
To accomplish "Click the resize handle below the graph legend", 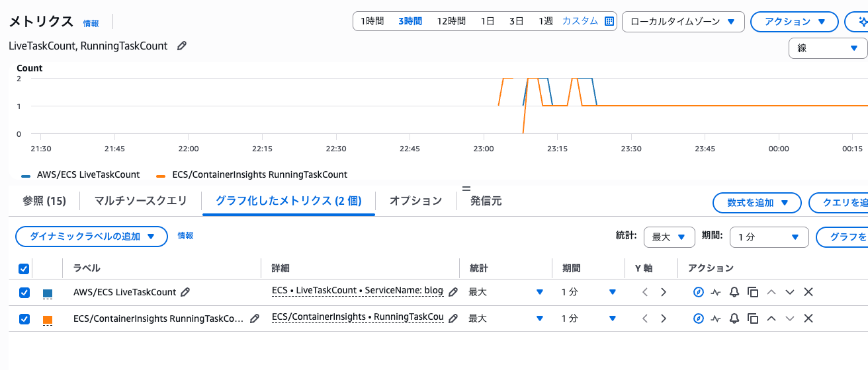I will point(466,188).
